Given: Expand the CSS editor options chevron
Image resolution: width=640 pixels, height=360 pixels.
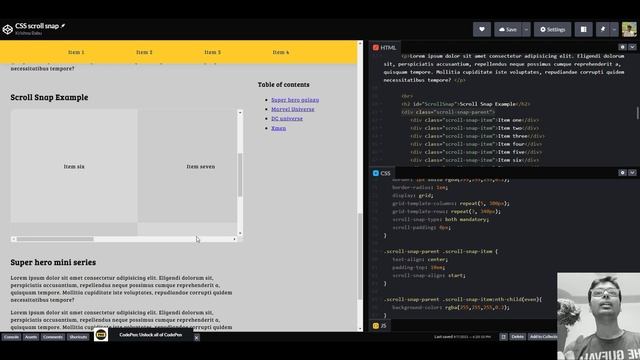Looking at the screenshot, I should click(632, 173).
